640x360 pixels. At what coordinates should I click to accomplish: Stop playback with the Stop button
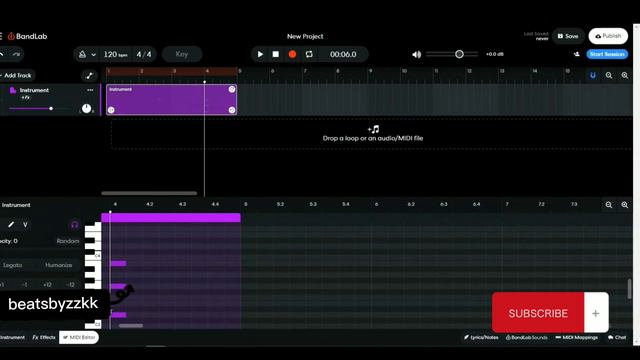pyautogui.click(x=276, y=54)
